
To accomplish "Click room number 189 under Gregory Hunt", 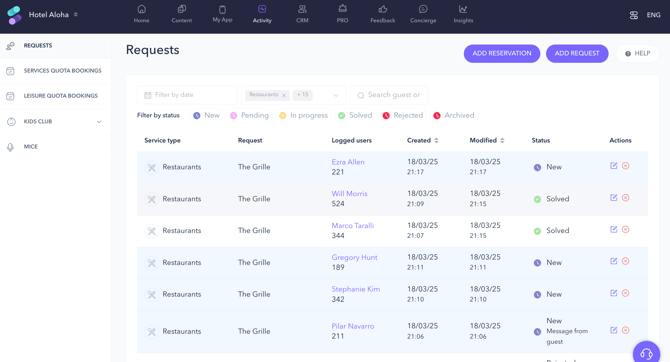I will point(338,268).
